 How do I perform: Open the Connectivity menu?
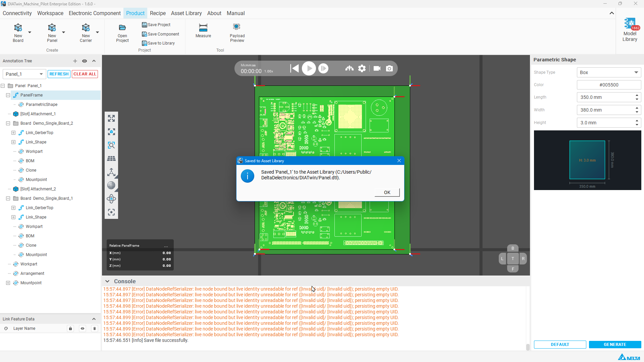[x=17, y=13]
